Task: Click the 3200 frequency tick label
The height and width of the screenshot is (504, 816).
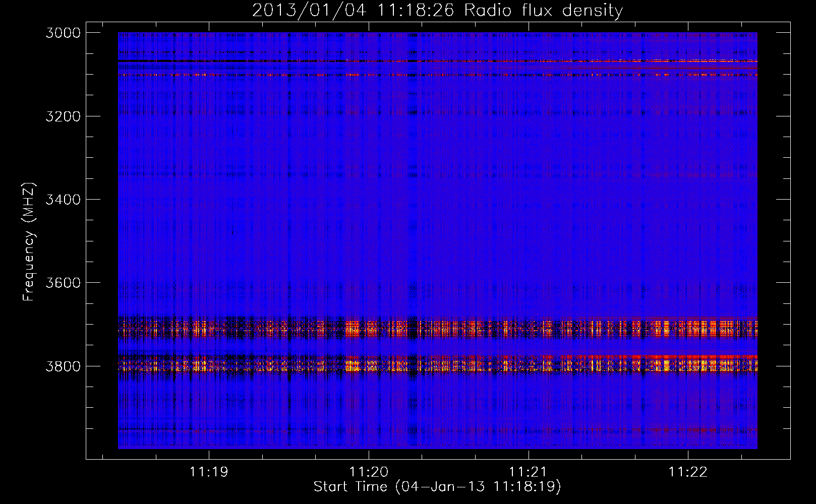Action: [63, 116]
